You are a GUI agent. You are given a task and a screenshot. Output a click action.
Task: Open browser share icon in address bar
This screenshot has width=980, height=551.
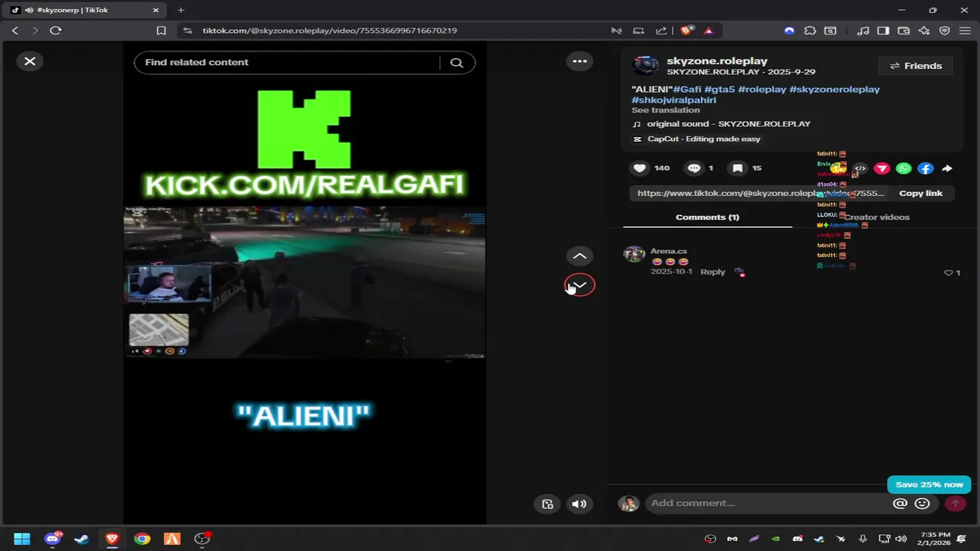661,31
